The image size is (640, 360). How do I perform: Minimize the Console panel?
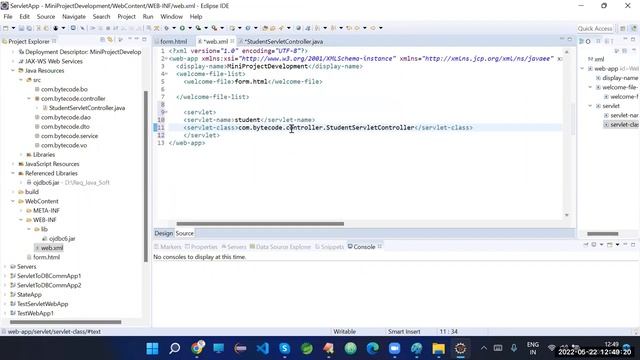(x=625, y=244)
